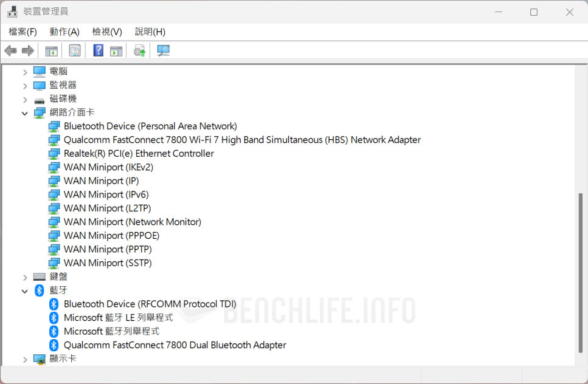The width and height of the screenshot is (588, 384).
Task: Select Microsoft 藍牙 LE 列舉程式
Action: [x=118, y=318]
